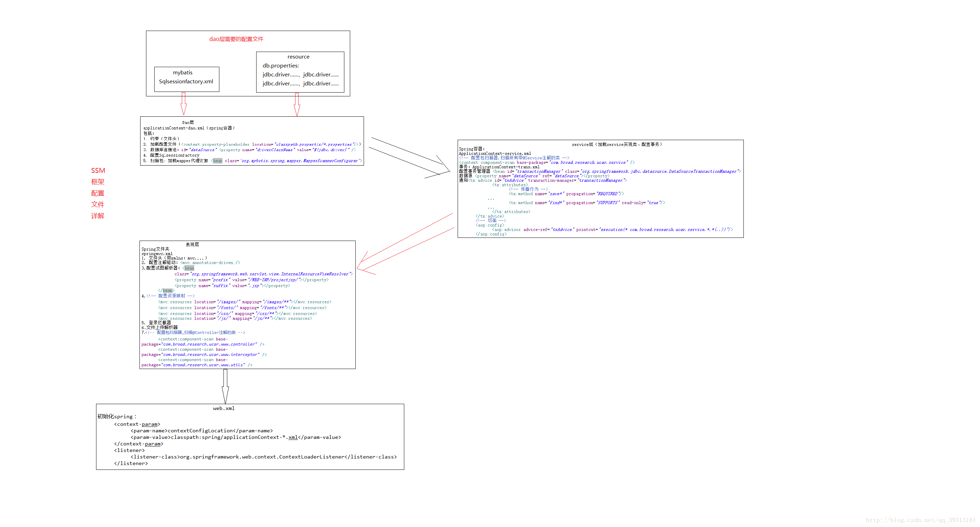Open the blog.csdn.net watermark URL
Screen dimensions: 980x527
pos(920,520)
